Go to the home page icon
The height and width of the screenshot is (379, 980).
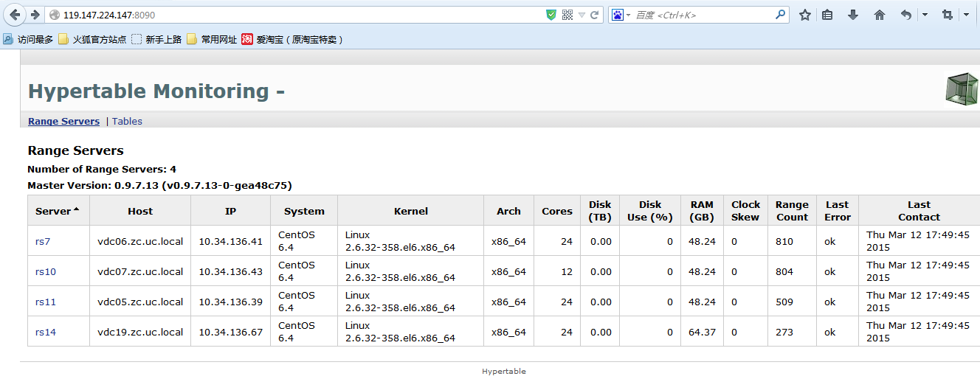click(x=879, y=15)
